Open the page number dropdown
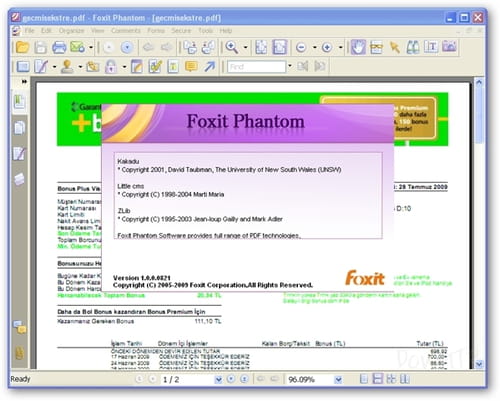 [218, 379]
